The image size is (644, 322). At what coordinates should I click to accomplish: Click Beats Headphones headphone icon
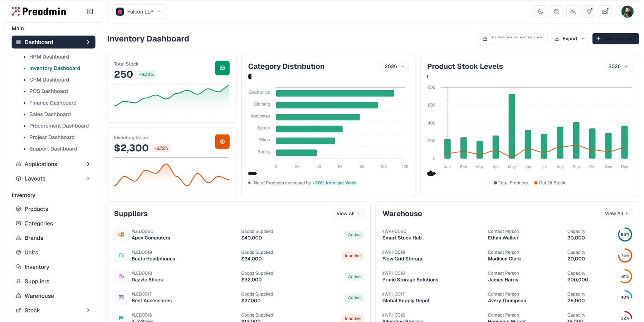tap(121, 255)
